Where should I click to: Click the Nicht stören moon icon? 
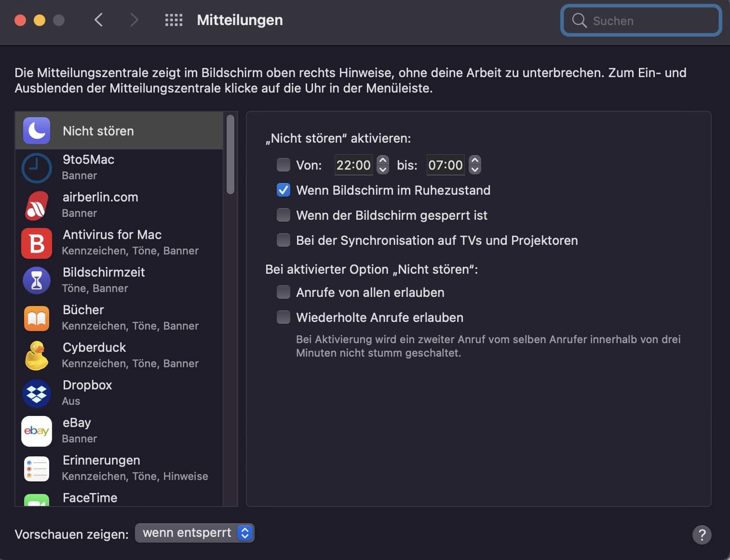(x=37, y=131)
